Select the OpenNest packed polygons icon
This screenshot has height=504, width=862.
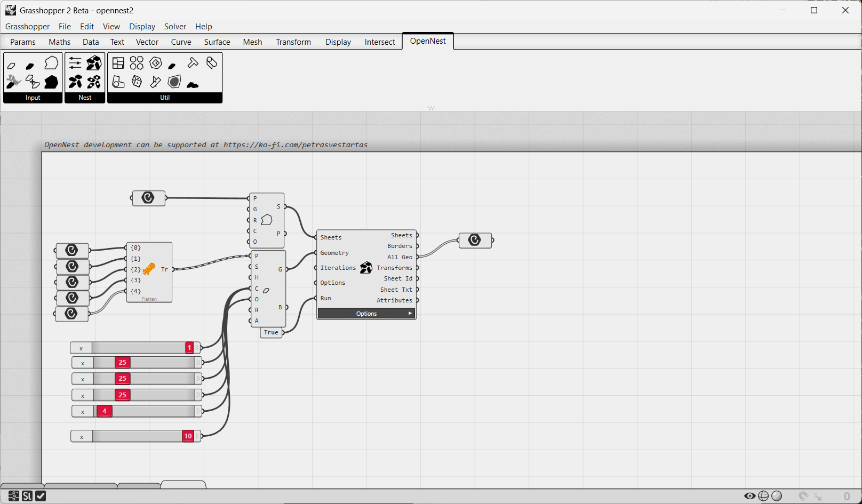(x=94, y=63)
